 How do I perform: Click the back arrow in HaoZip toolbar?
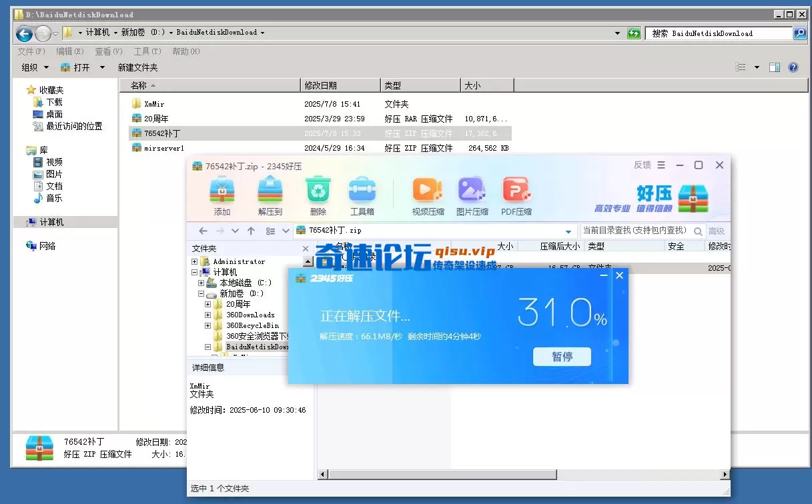coord(203,230)
